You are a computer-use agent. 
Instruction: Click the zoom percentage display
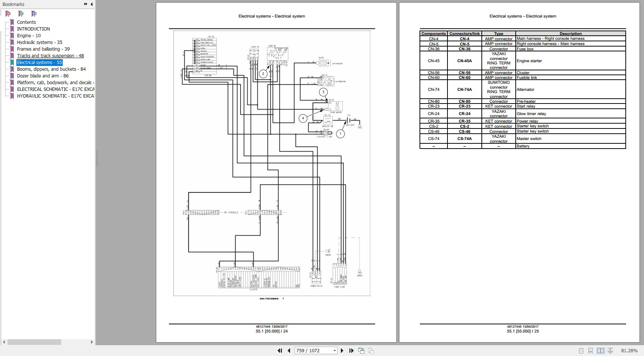[x=629, y=350]
